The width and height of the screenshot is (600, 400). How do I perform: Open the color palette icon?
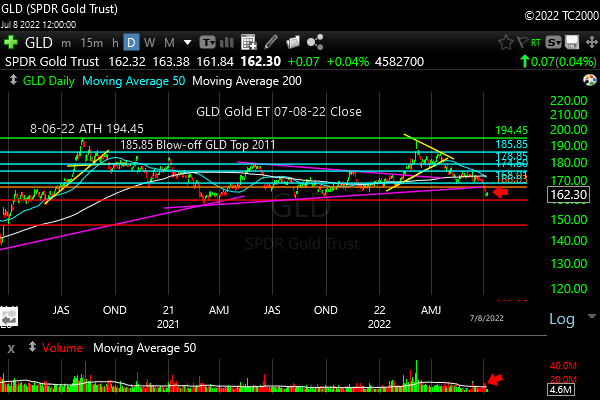point(590,80)
